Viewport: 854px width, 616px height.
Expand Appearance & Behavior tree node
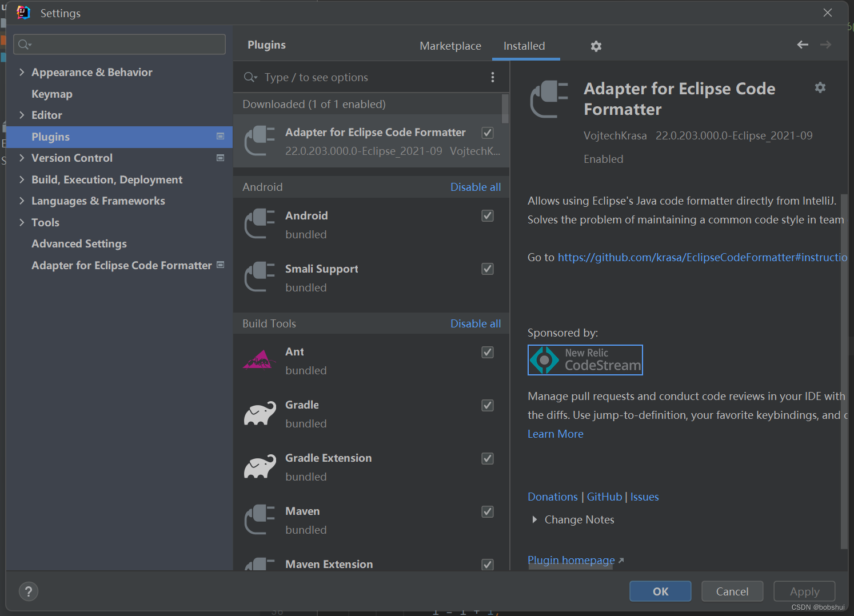(x=22, y=72)
